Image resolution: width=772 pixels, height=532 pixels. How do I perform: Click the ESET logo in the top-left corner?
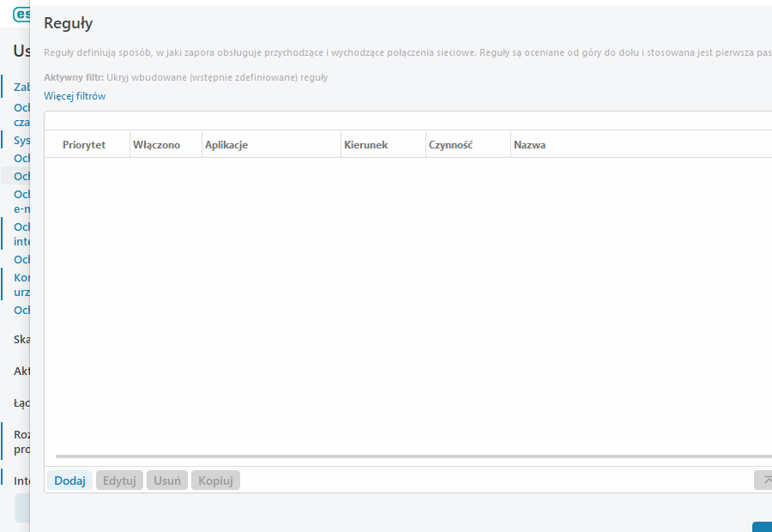click(x=21, y=15)
